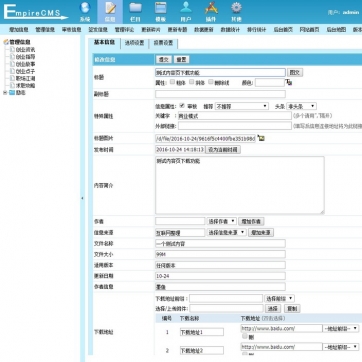362x362 pixels.
Task: Click the page icon beside 创业资讯
Action: coord(12,49)
